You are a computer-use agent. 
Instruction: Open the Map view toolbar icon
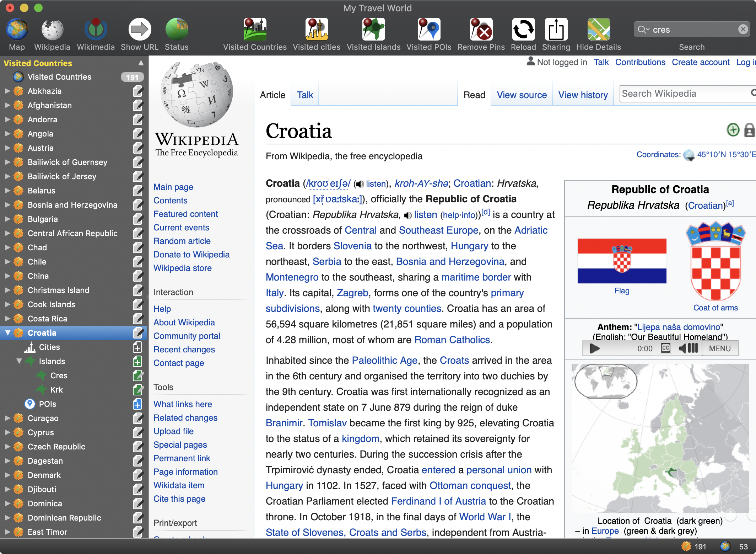[x=17, y=30]
